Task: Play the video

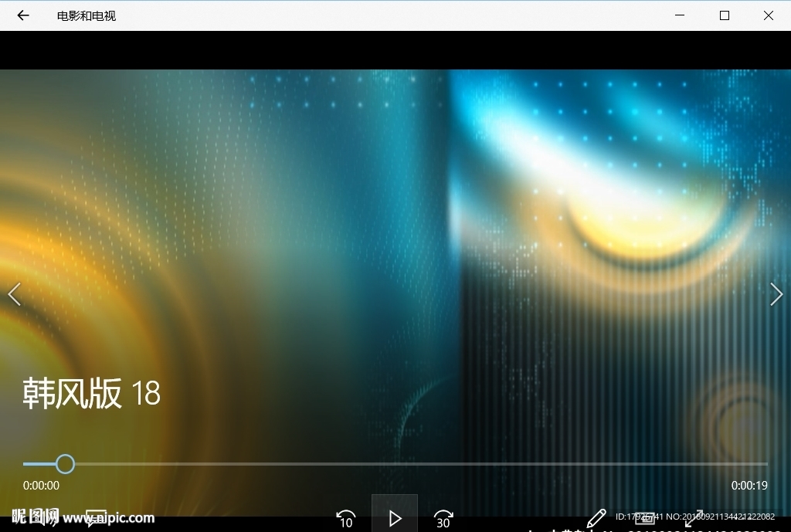Action: coord(395,517)
